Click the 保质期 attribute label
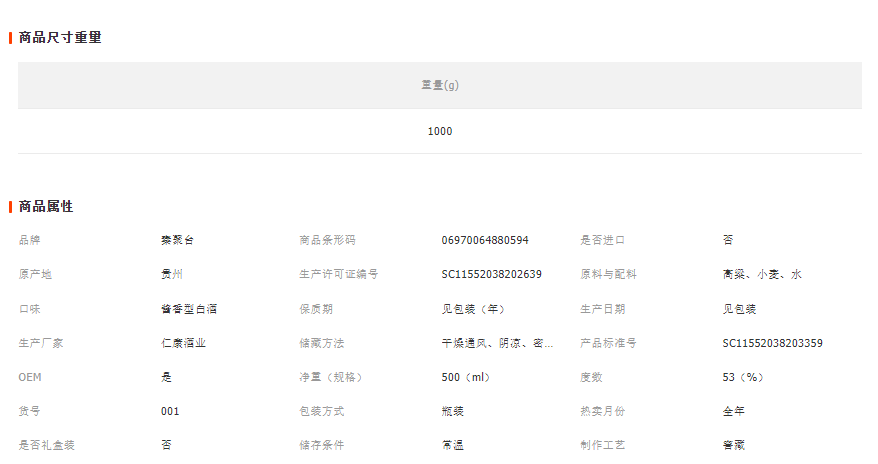 (x=315, y=309)
